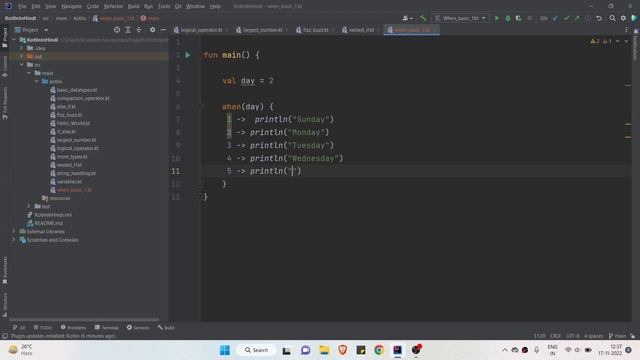Image resolution: width=640 pixels, height=360 pixels.
Task: Roll back changes with the undo icon
Action: click(x=599, y=18)
